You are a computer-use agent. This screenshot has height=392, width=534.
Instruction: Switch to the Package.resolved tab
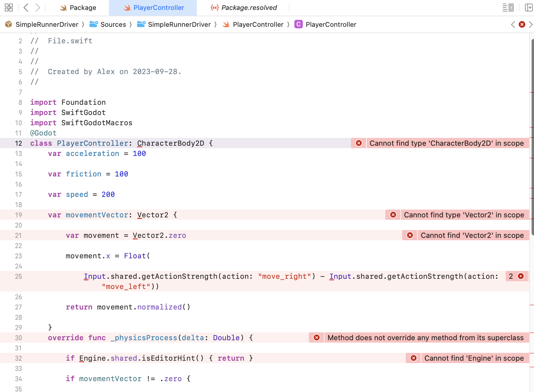coord(244,8)
